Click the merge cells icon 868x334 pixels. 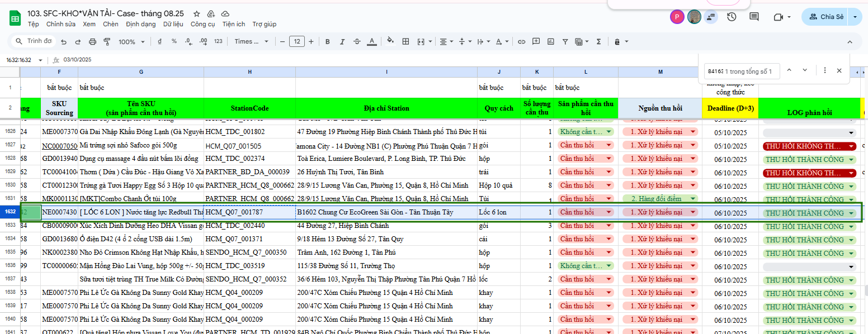tap(420, 42)
